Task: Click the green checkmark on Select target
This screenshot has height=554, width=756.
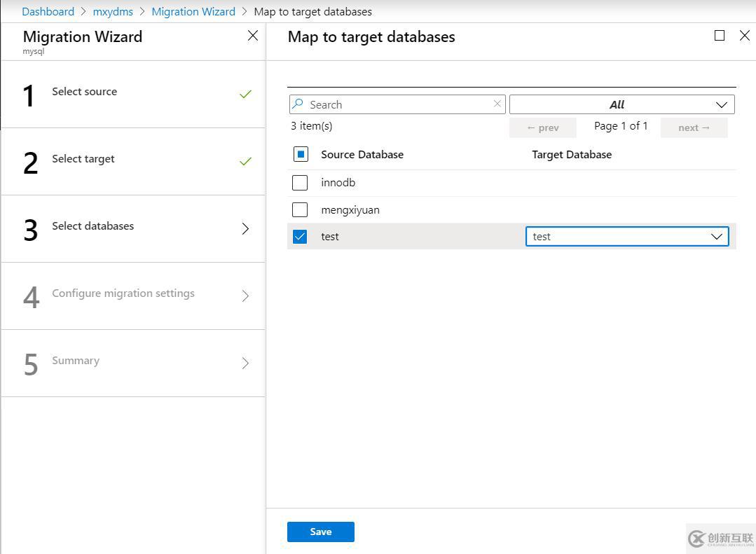Action: (245, 160)
